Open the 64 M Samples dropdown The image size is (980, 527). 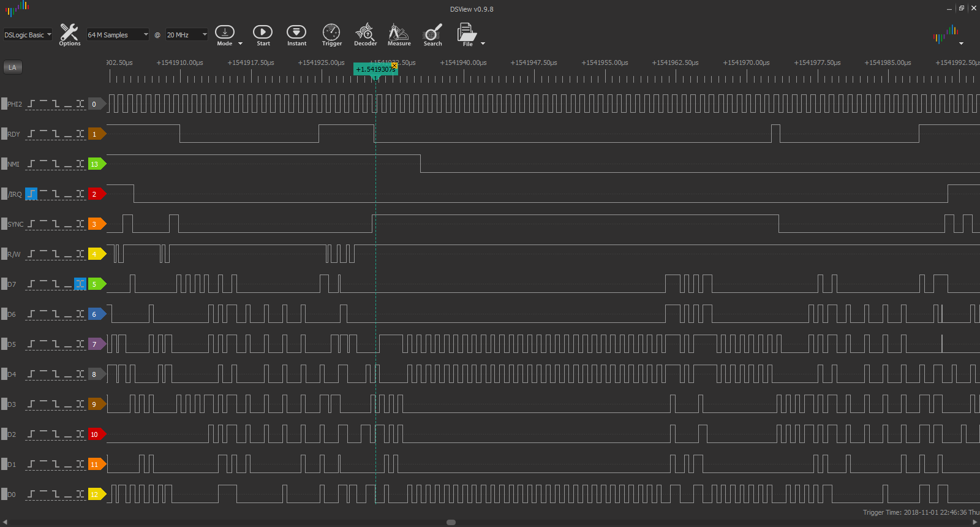(x=118, y=35)
